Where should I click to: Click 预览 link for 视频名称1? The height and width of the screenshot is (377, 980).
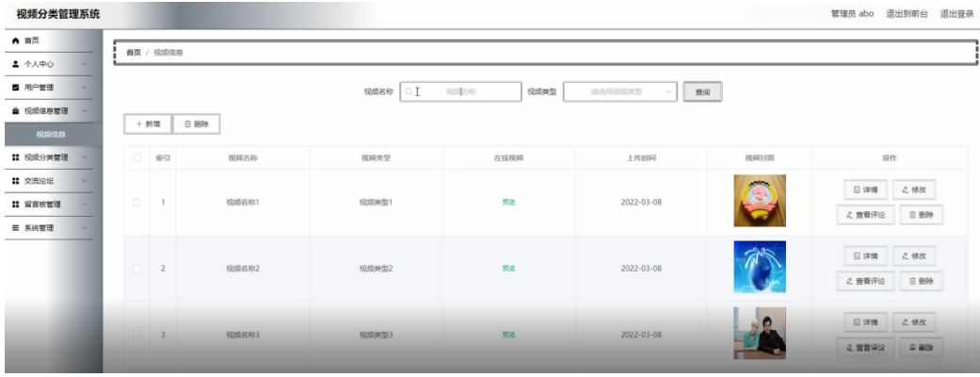508,203
